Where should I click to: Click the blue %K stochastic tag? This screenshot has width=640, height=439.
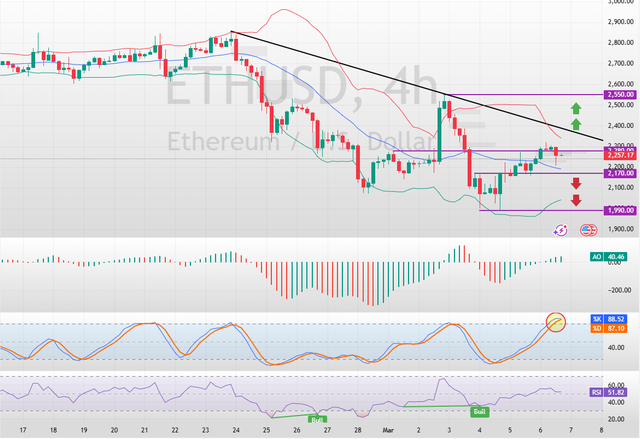(x=597, y=319)
